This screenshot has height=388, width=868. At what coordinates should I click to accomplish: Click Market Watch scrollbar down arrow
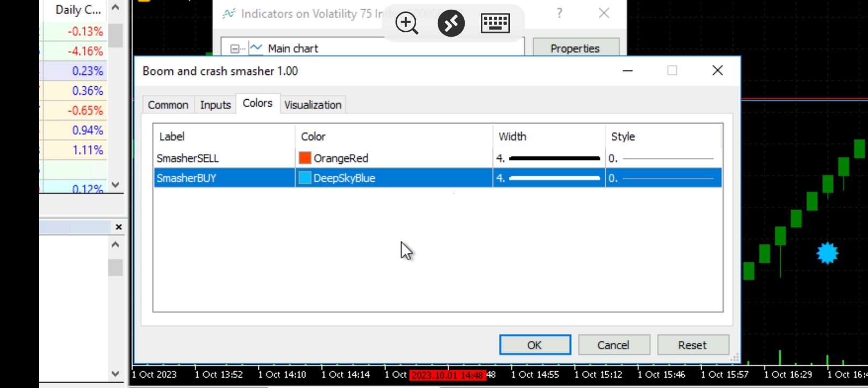coord(115,185)
